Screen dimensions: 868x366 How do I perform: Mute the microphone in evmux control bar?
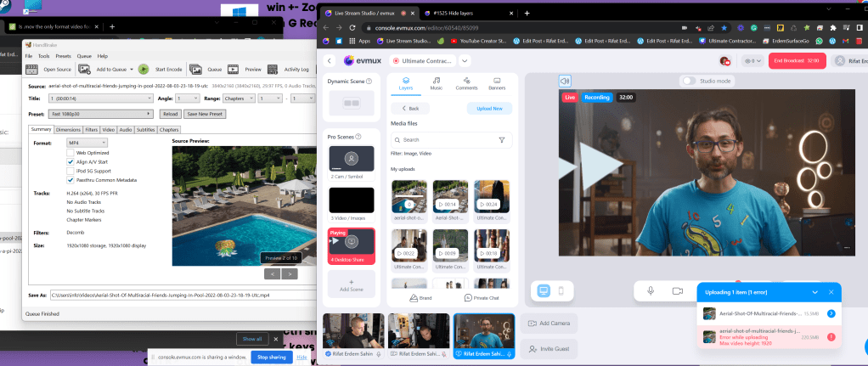click(x=651, y=290)
